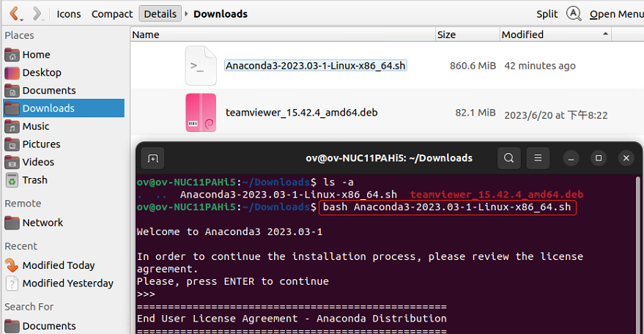Click the terminal title ov@ov-NUC11PAHi5: ~/Downloads
This screenshot has height=334, width=644.
(x=389, y=158)
